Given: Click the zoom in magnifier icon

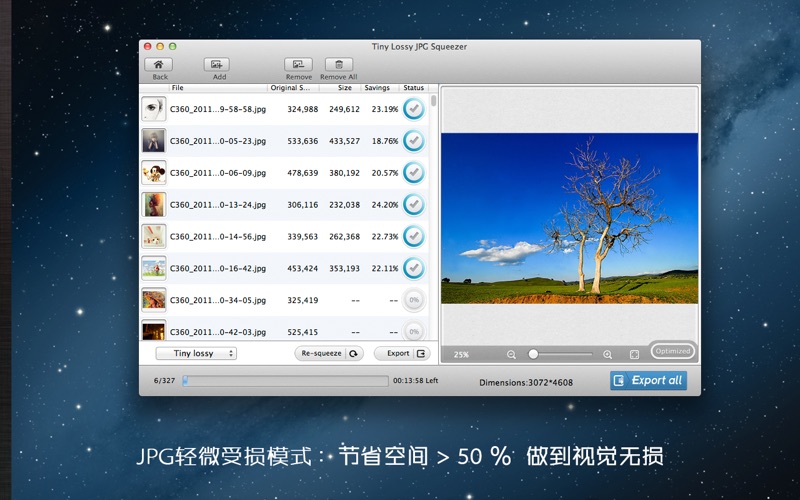Looking at the screenshot, I should click(x=607, y=354).
